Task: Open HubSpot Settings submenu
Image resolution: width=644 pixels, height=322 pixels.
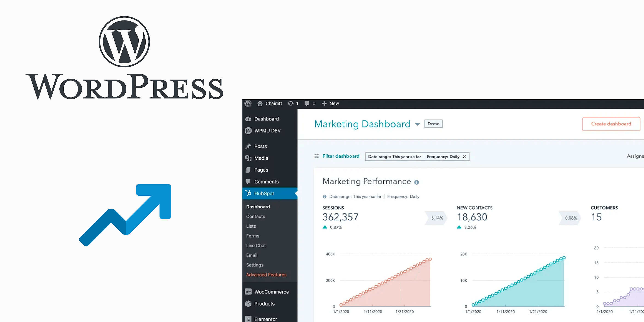Action: (255, 265)
